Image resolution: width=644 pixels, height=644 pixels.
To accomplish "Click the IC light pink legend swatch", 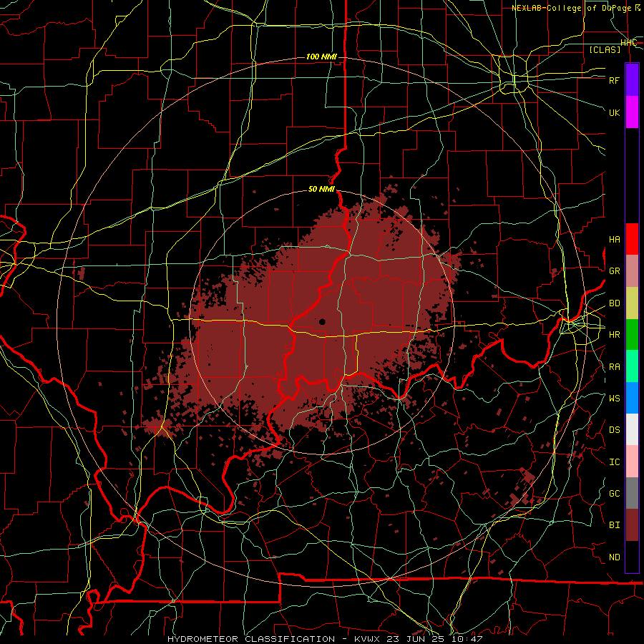I will click(x=632, y=462).
